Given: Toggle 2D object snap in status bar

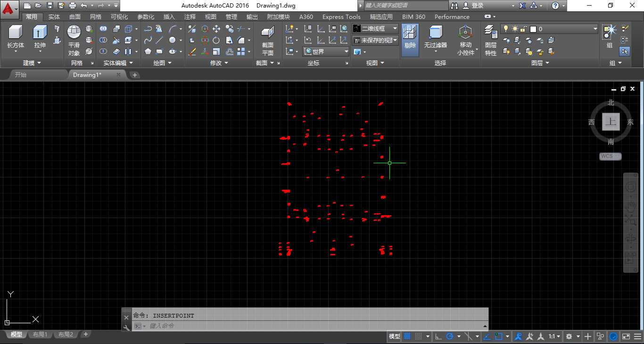Looking at the screenshot, I should [x=498, y=336].
